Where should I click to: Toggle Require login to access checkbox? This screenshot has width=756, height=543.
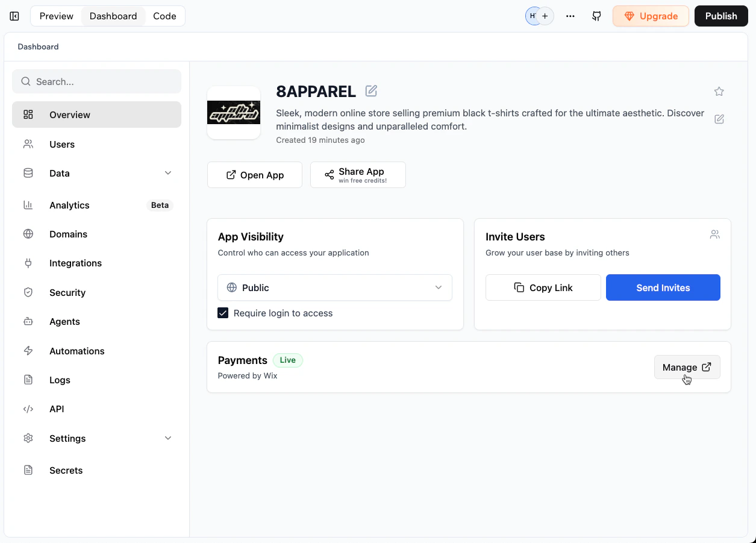coord(223,313)
